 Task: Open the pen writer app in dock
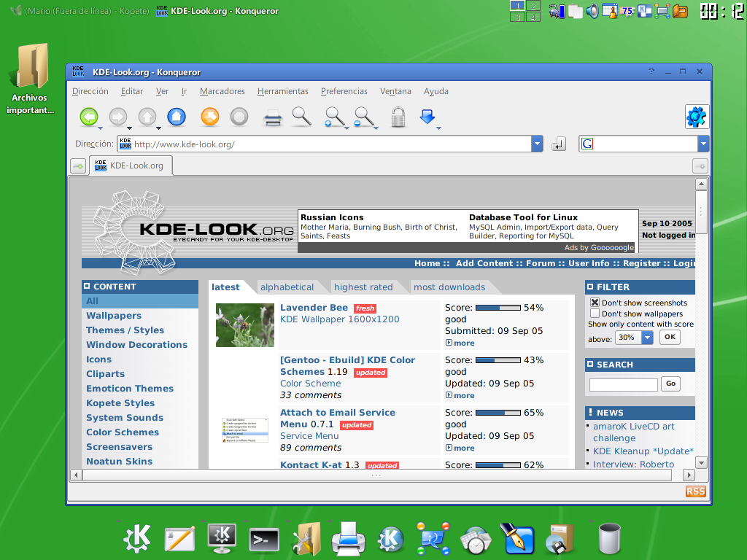(x=519, y=539)
